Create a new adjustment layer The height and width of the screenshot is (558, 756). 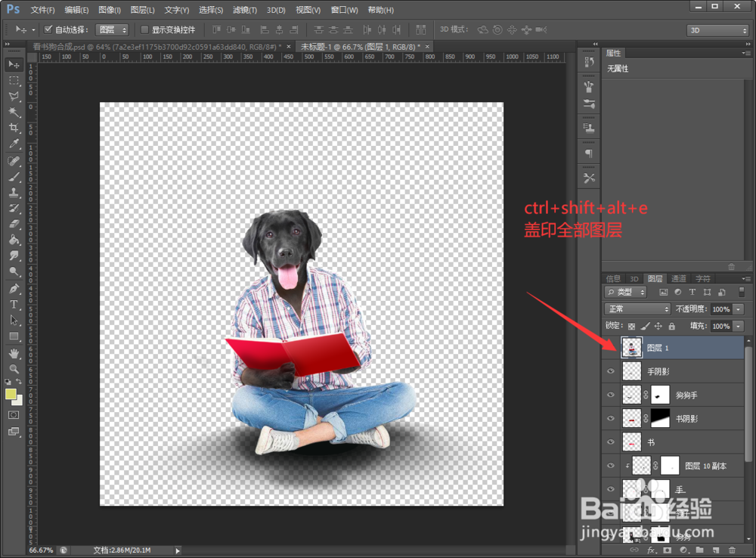(683, 550)
